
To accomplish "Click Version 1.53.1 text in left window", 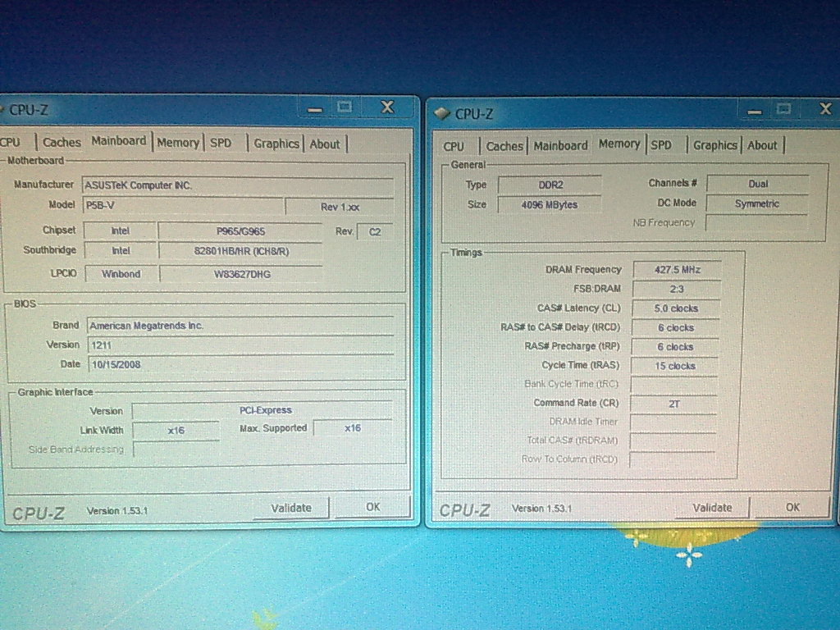I will 117,510.
